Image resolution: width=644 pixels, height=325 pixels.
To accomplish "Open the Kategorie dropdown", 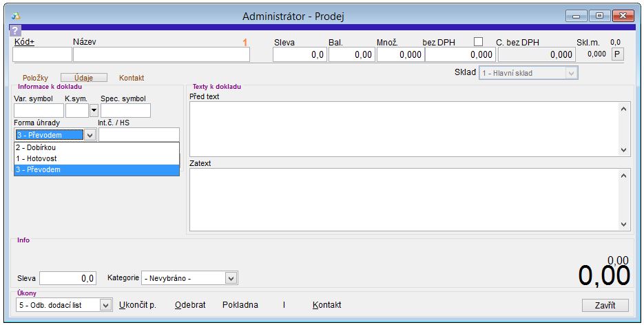I will point(231,278).
